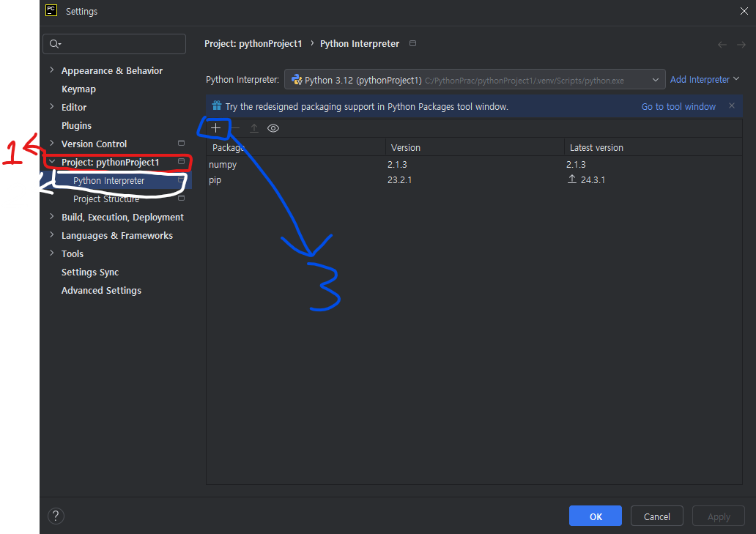The height and width of the screenshot is (534, 756).
Task: Click the upgrade package arrow icon
Action: [x=254, y=127]
